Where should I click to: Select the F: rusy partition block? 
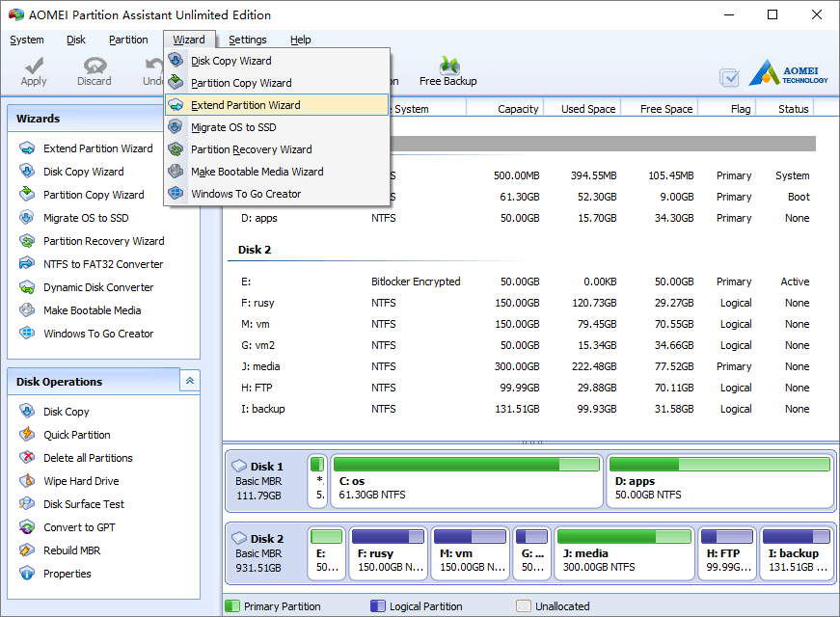pyautogui.click(x=389, y=553)
